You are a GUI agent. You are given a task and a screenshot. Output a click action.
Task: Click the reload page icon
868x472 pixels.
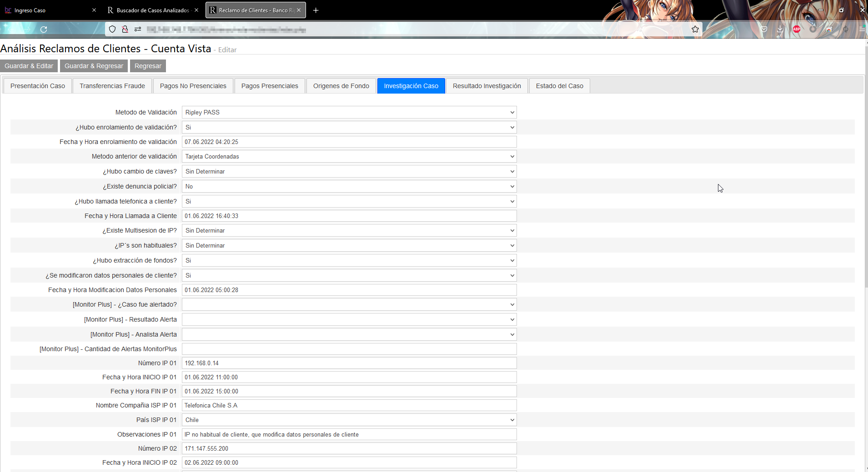click(44, 30)
